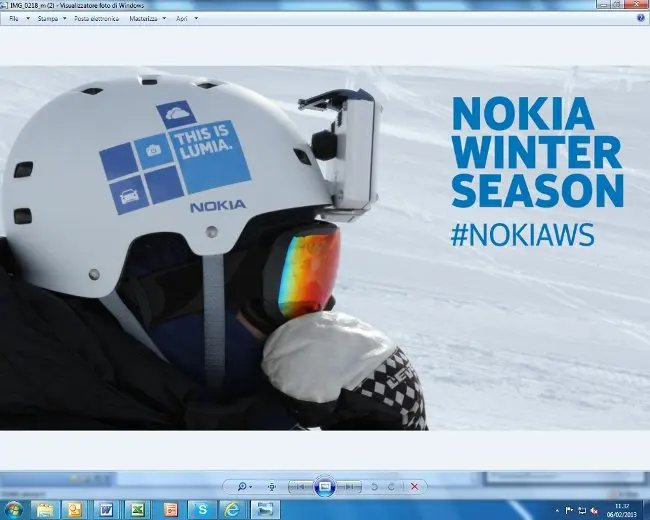
Task: Expand the File menu dropdown arrow
Action: pos(28,19)
